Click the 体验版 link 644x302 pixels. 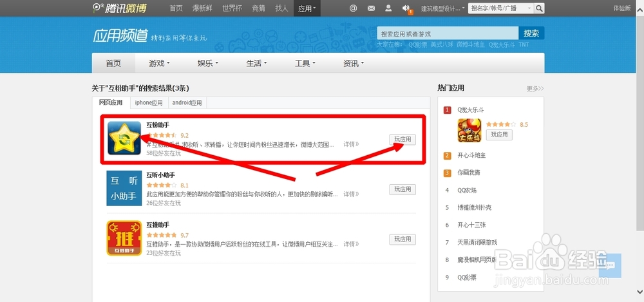tap(622, 8)
